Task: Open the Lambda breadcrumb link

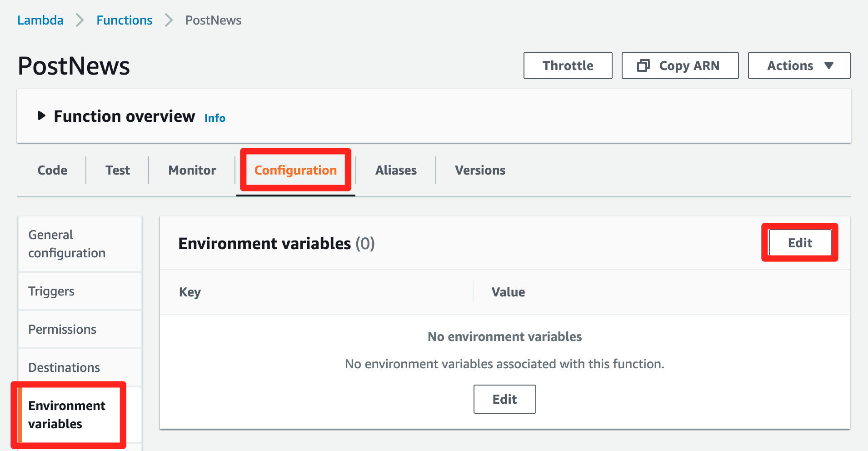Action: point(40,20)
